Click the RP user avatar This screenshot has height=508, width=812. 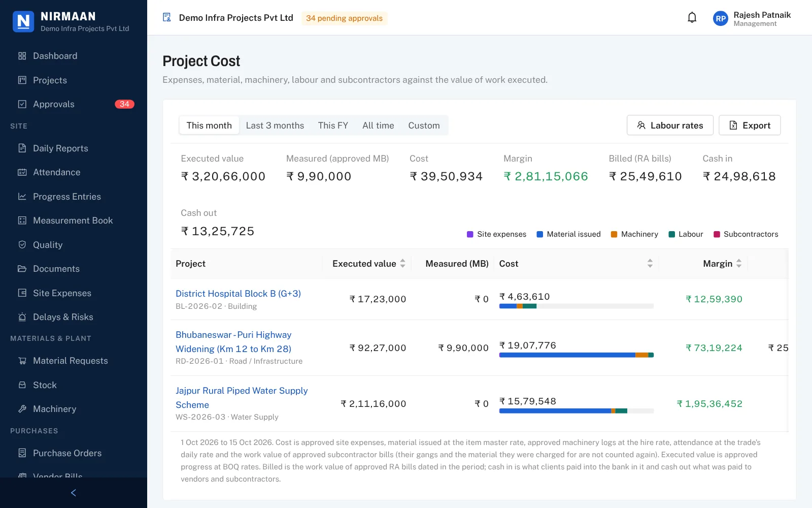click(721, 19)
